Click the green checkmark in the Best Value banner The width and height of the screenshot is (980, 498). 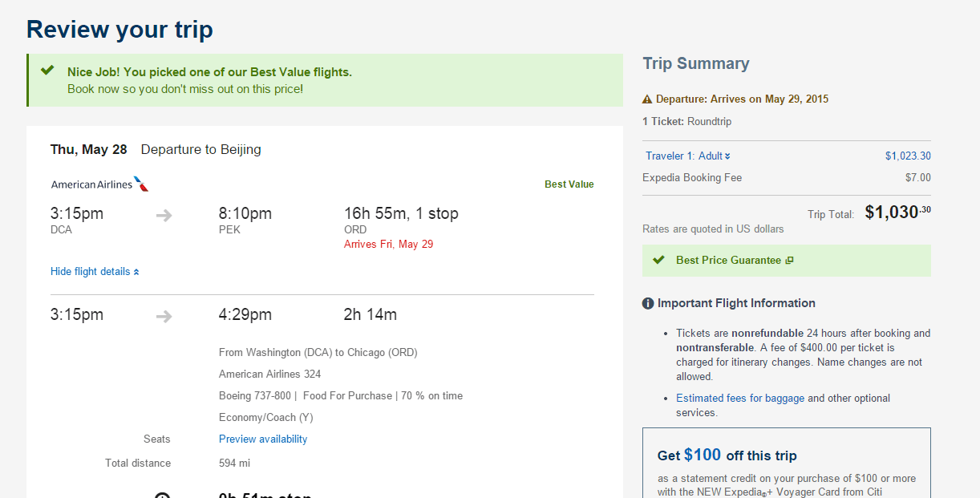(48, 71)
